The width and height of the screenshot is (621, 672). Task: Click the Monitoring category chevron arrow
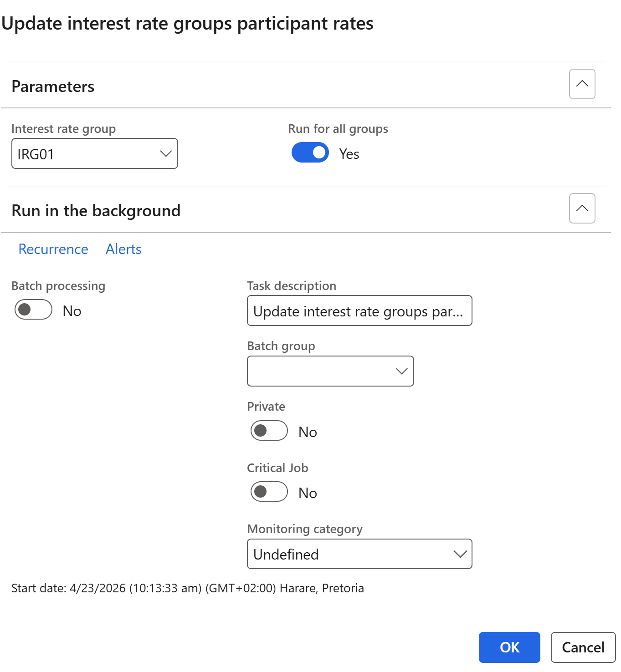click(460, 554)
